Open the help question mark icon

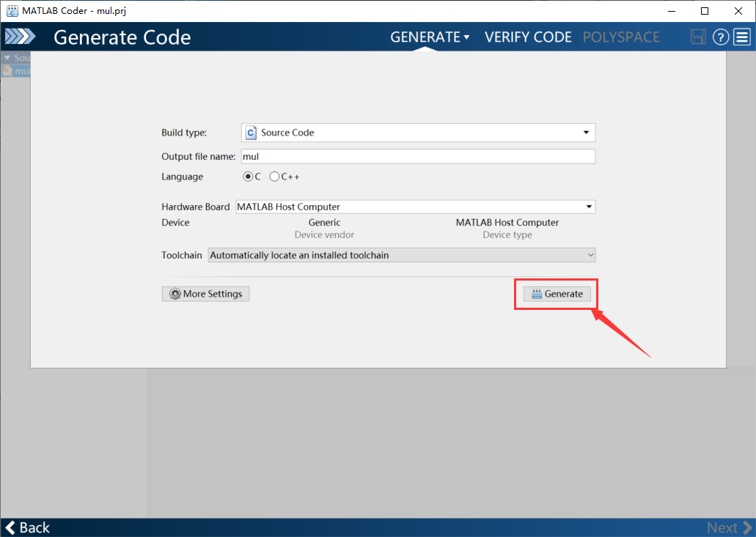pos(721,37)
